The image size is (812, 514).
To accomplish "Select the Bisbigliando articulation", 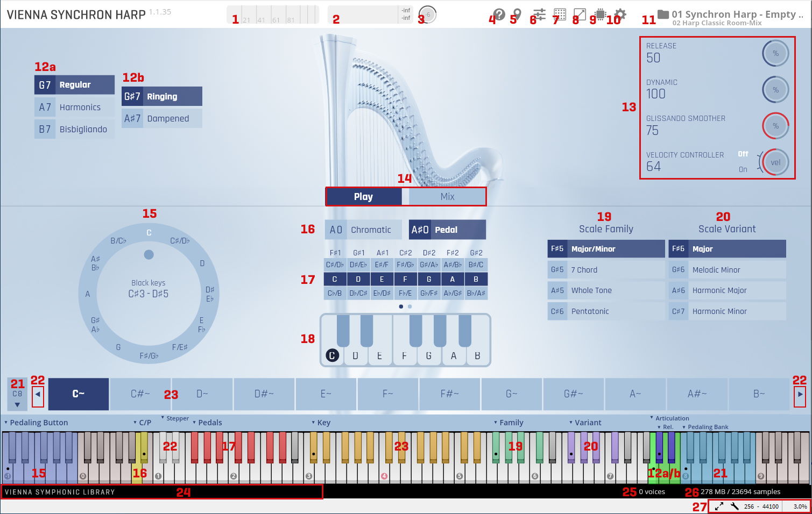I will pyautogui.click(x=74, y=129).
